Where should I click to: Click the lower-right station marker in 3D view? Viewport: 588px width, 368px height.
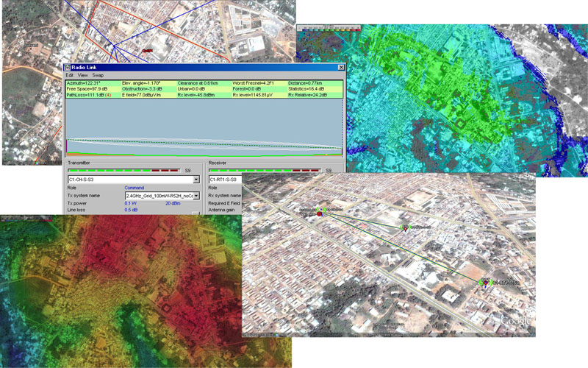pos(486,282)
